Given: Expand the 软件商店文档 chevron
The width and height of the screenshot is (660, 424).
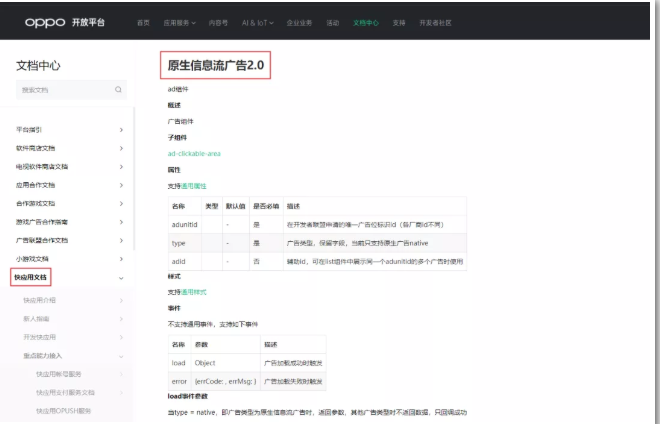Looking at the screenshot, I should (121, 148).
